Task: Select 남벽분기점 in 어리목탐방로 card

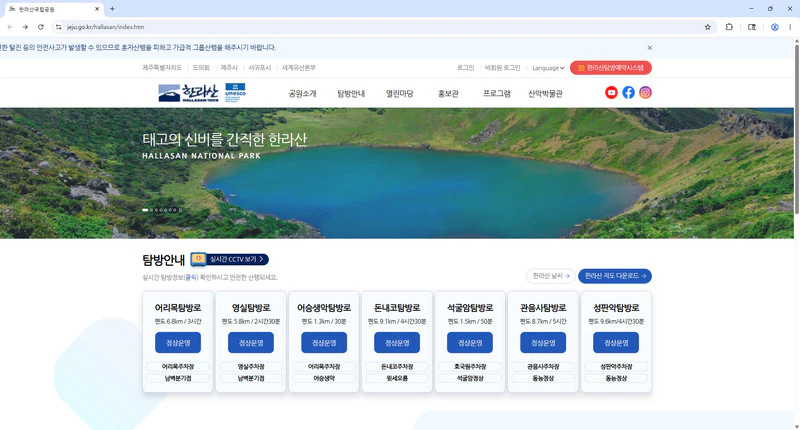Action: tap(178, 378)
